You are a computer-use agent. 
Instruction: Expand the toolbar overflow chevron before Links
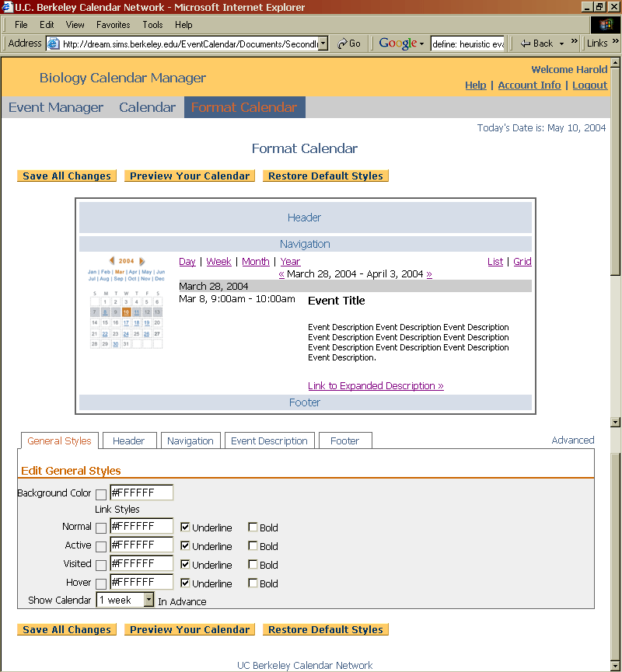(x=575, y=41)
